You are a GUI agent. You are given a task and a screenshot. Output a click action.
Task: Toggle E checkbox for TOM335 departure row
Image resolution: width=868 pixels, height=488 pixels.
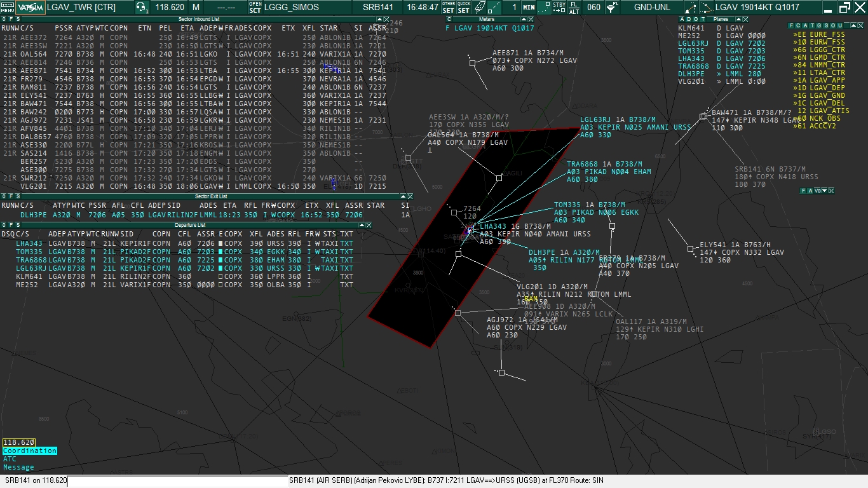tap(220, 252)
